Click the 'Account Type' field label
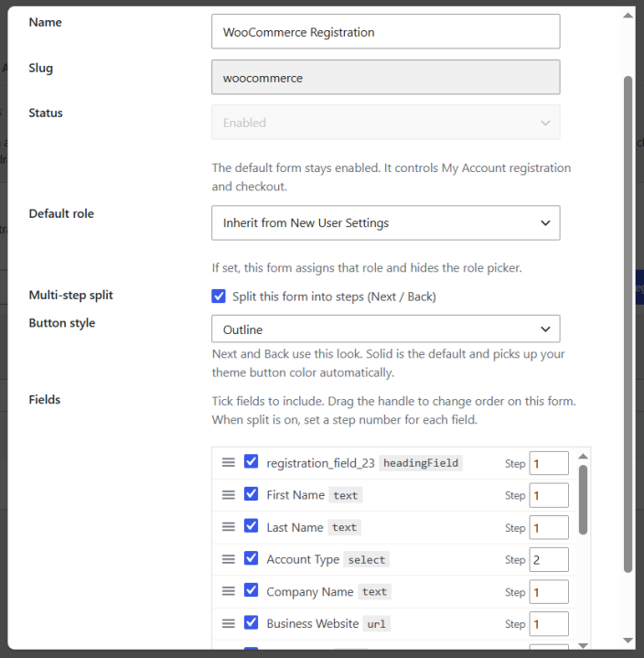644x658 pixels. 303,559
